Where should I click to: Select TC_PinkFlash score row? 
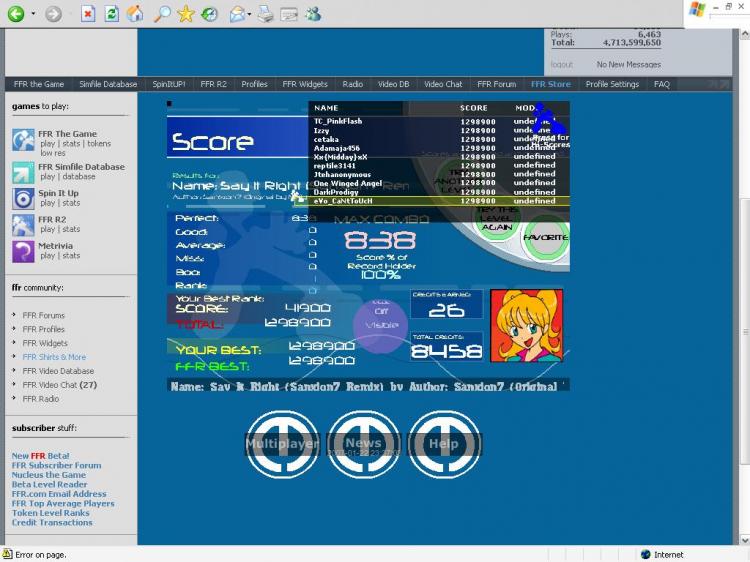(x=439, y=121)
